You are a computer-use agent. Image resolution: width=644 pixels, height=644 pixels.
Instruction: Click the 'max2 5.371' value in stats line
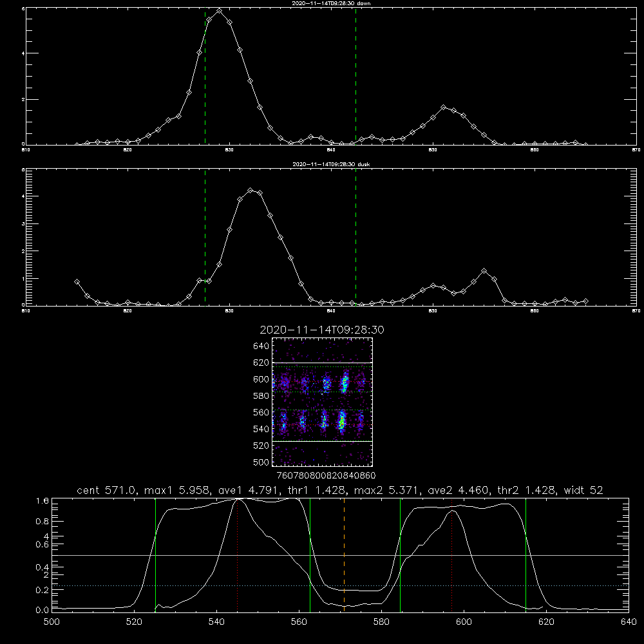point(388,490)
